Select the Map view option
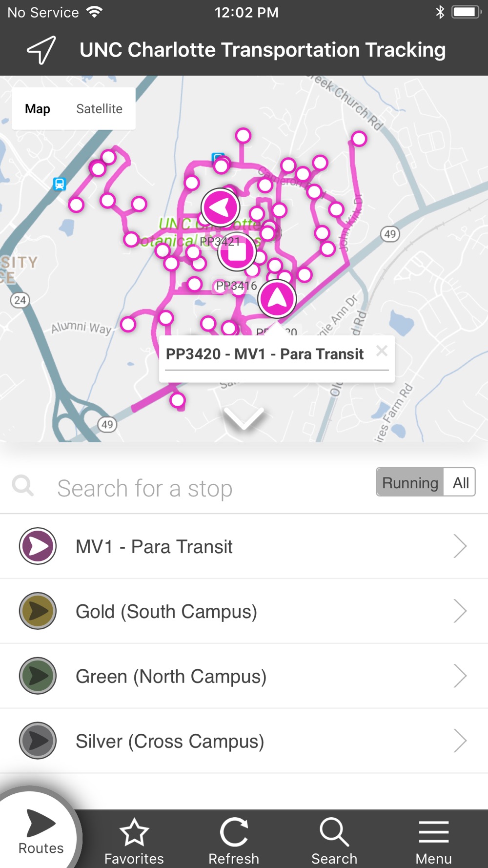Image resolution: width=488 pixels, height=868 pixels. click(38, 109)
